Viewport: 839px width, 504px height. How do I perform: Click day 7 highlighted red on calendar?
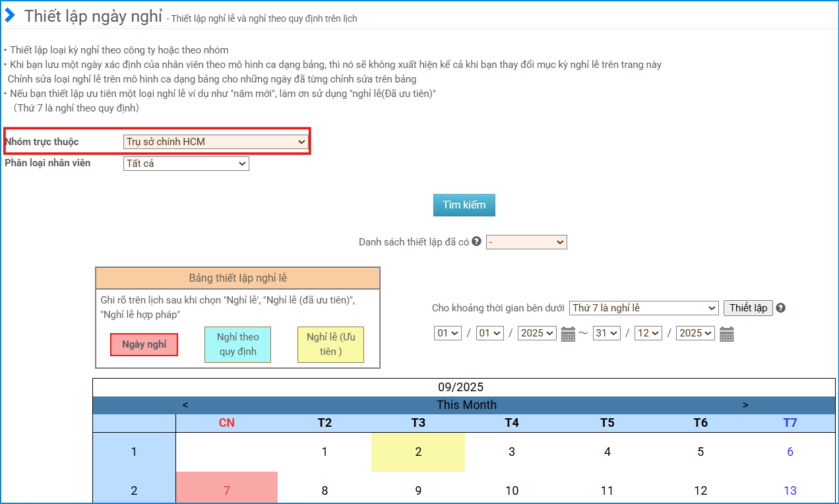[x=227, y=490]
